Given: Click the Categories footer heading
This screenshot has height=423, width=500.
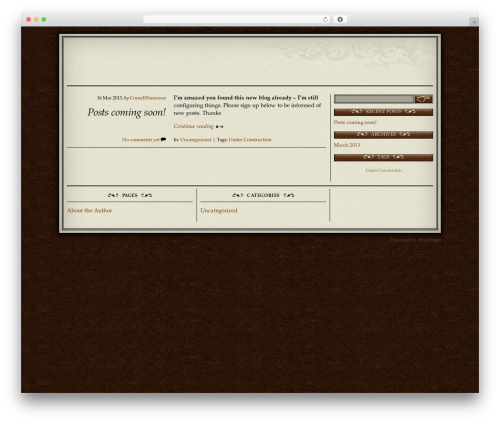Looking at the screenshot, I should [263, 195].
